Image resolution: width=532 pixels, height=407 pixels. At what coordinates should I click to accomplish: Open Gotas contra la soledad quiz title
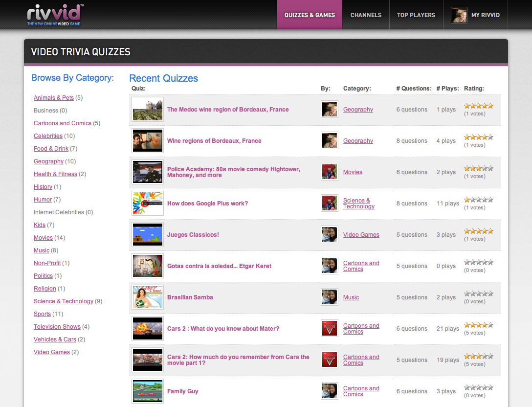(x=219, y=266)
